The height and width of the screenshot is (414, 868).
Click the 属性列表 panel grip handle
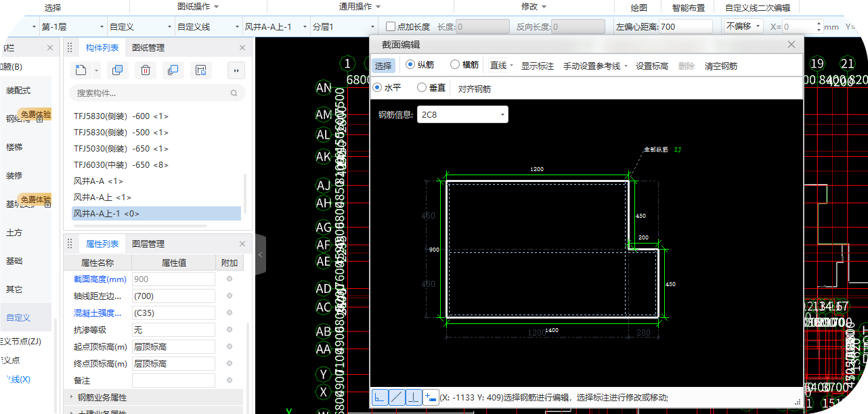(x=70, y=244)
